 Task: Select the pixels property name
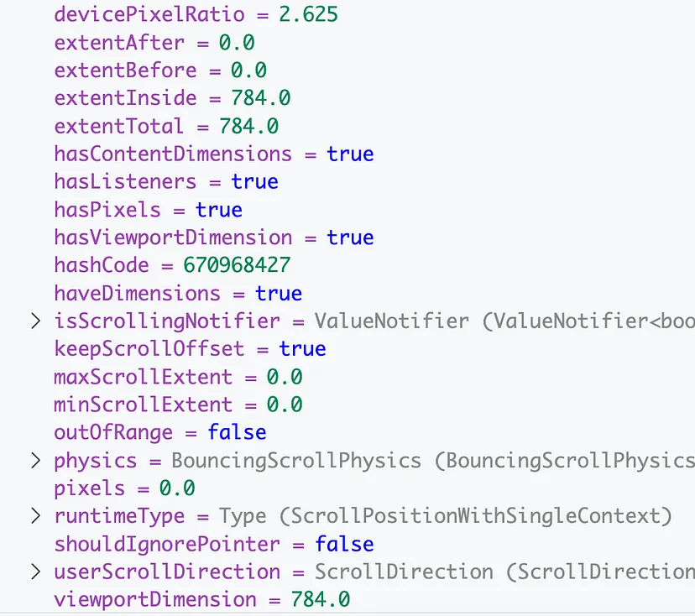(x=89, y=488)
